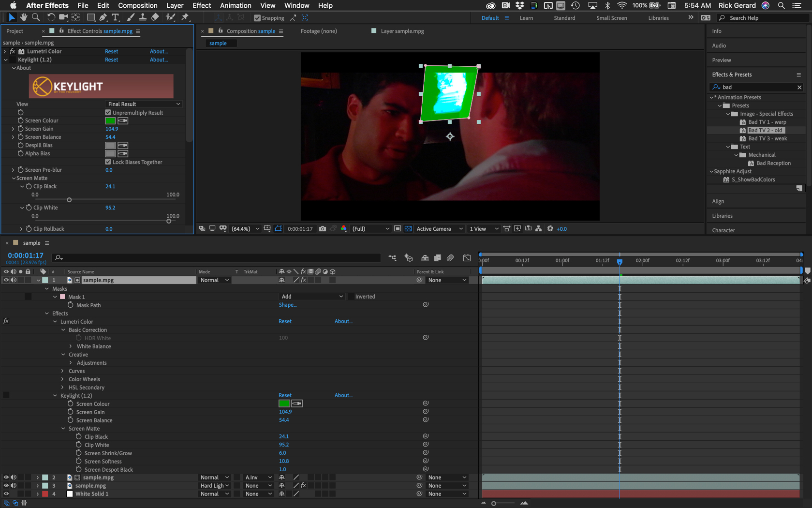The image size is (812, 508).
Task: Select the Roto Brush tool
Action: pyautogui.click(x=170, y=17)
